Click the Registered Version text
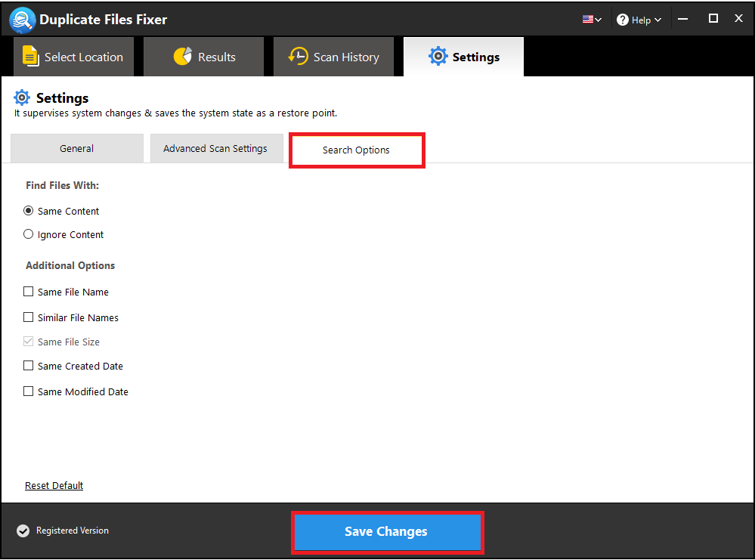 click(73, 530)
